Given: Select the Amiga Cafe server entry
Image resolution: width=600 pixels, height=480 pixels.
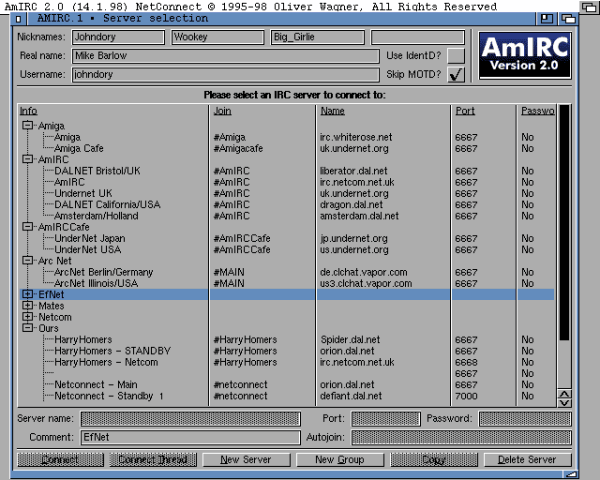Looking at the screenshot, I should 78,148.
